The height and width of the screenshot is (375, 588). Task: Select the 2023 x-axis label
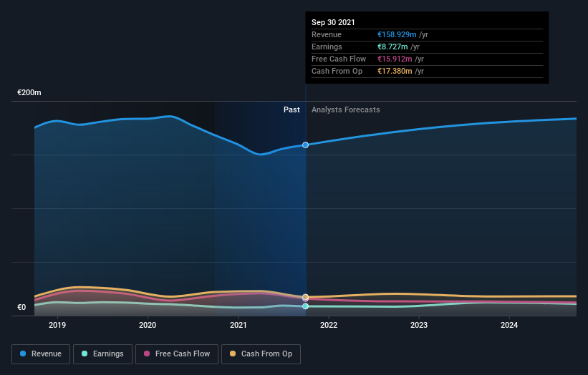click(419, 325)
